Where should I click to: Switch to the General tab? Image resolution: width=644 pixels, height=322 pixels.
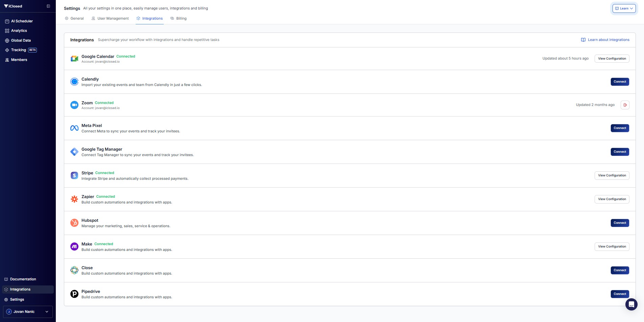(74, 18)
